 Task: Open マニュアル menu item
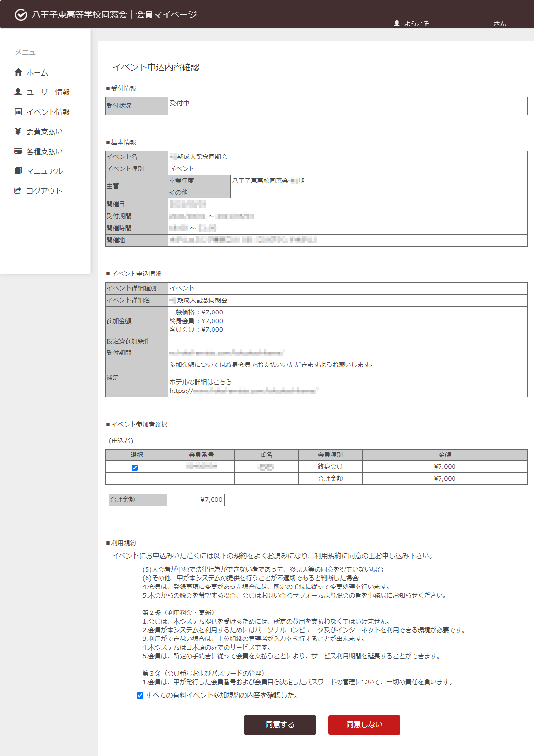pos(44,171)
